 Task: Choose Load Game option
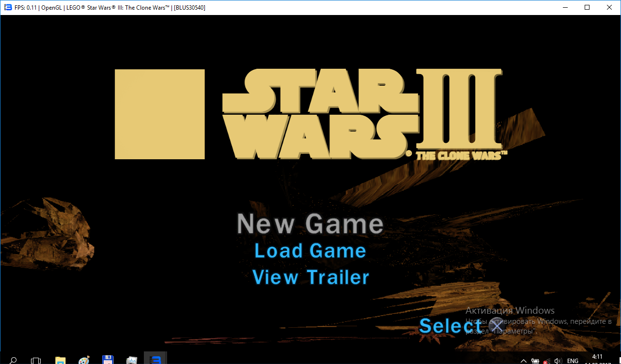(x=310, y=251)
